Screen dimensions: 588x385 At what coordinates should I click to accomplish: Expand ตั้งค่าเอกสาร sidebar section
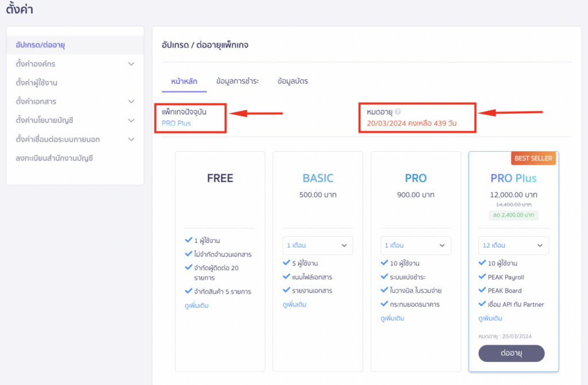click(x=131, y=102)
